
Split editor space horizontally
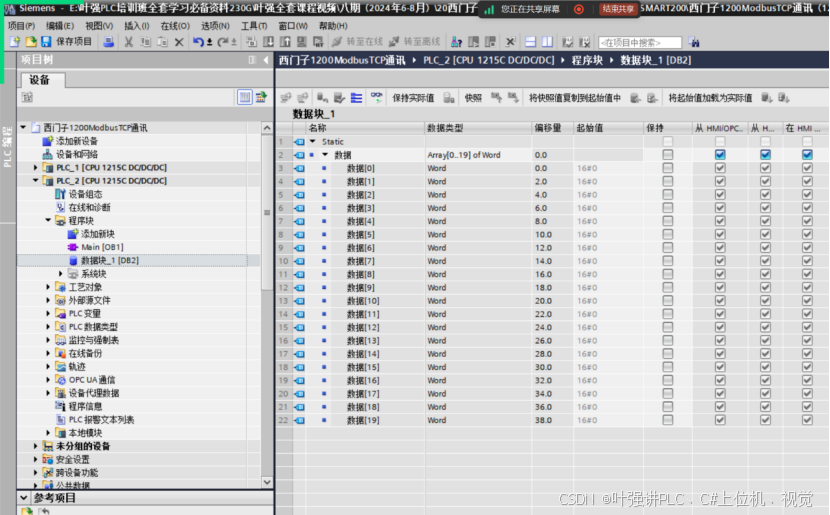tap(530, 42)
